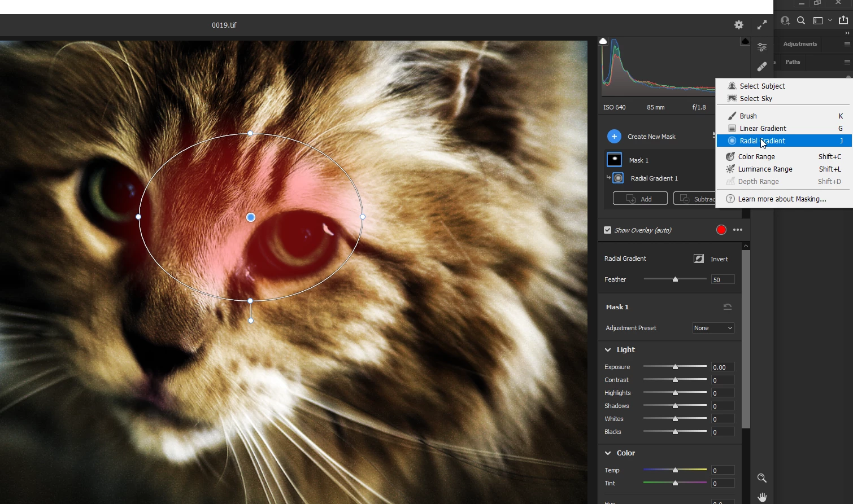Click the Tint slider handle
This screenshot has height=504, width=853.
coord(675,483)
